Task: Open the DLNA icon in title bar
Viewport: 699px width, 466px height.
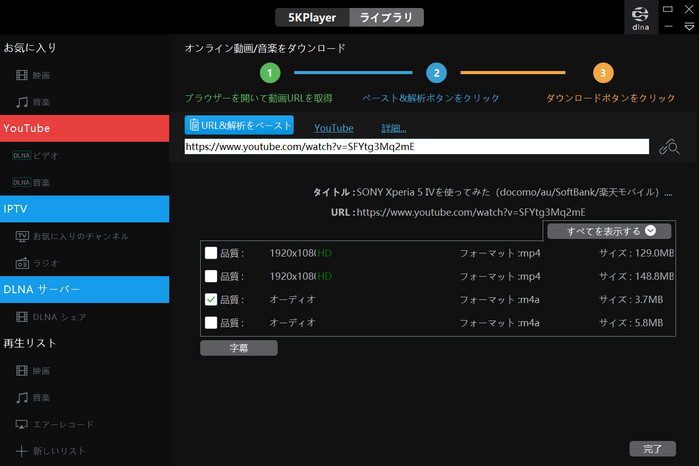Action: [641, 18]
